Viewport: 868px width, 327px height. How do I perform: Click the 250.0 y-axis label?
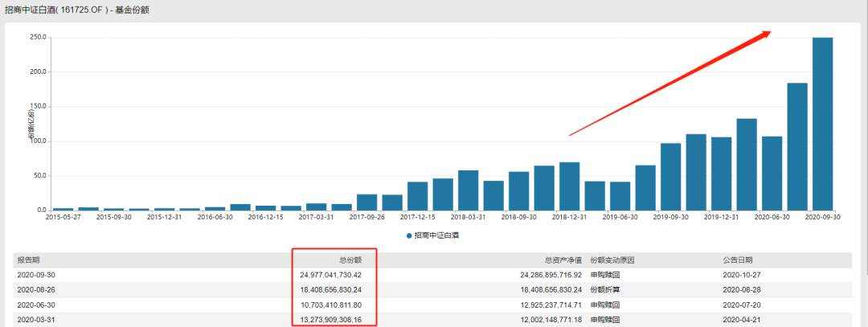click(x=39, y=38)
